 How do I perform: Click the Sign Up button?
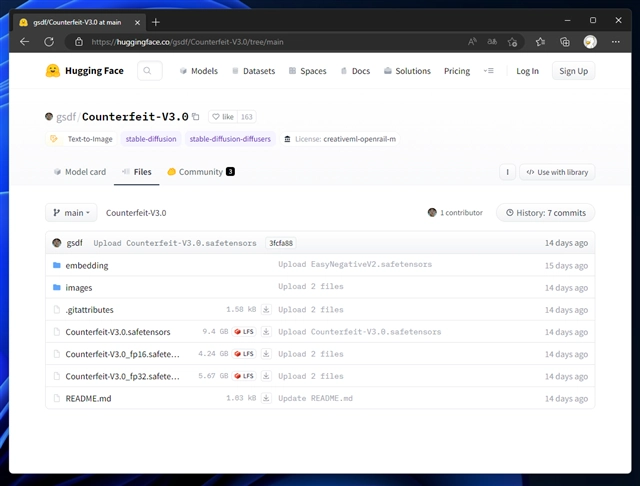point(573,71)
